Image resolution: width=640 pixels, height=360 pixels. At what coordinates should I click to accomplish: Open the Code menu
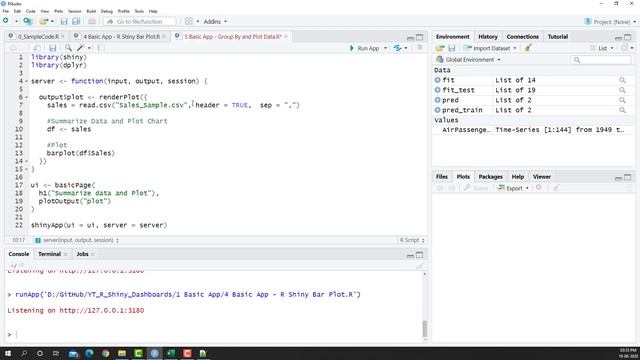31,11
